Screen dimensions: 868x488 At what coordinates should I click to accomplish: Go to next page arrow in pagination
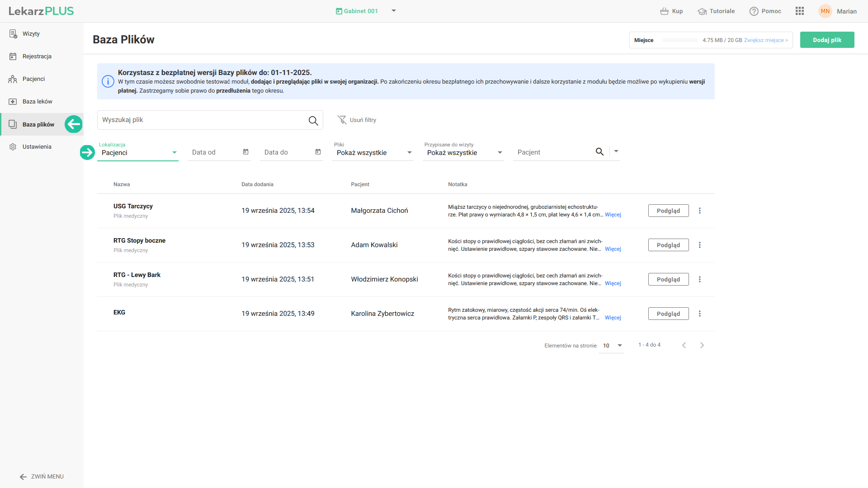702,345
